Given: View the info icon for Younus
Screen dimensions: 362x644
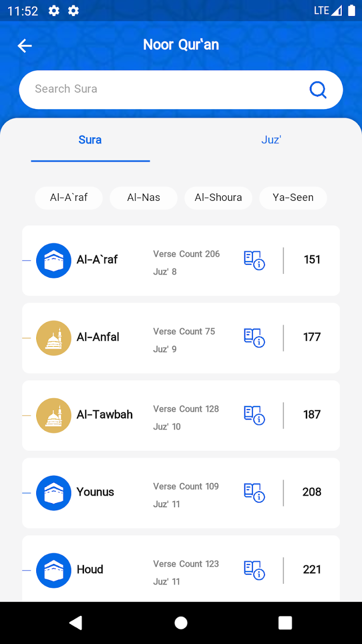Looking at the screenshot, I should tap(254, 492).
